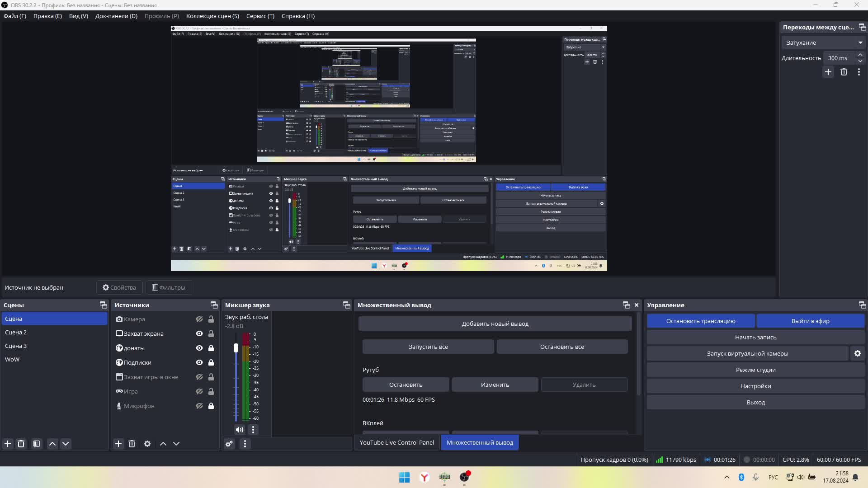
Task: Remove selected source with trash icon
Action: [132, 444]
